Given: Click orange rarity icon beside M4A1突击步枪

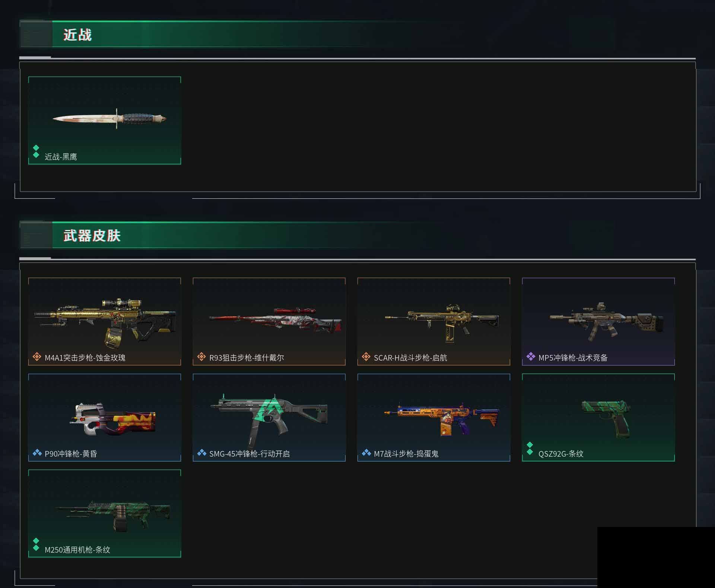Looking at the screenshot, I should click(x=36, y=357).
